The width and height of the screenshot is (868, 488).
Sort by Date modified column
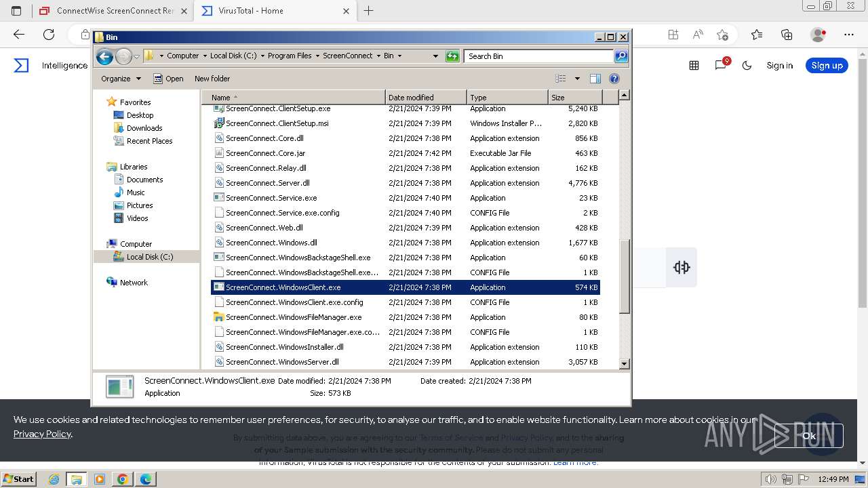pos(426,98)
